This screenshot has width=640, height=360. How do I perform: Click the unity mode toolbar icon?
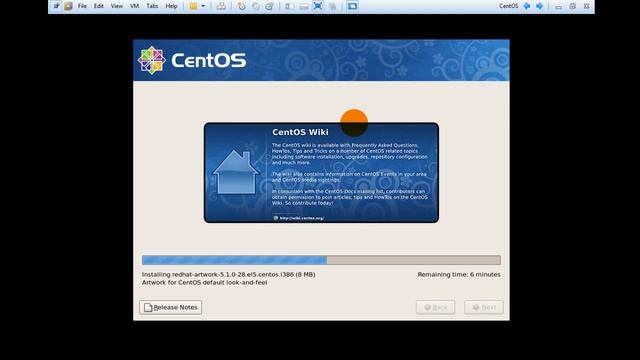click(x=333, y=6)
